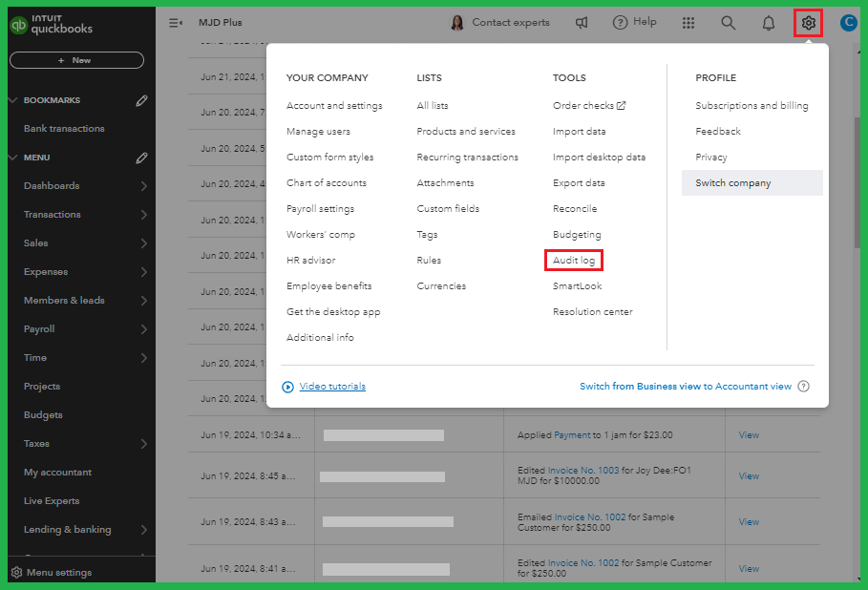Collapse the MENU section chevron

13,158
